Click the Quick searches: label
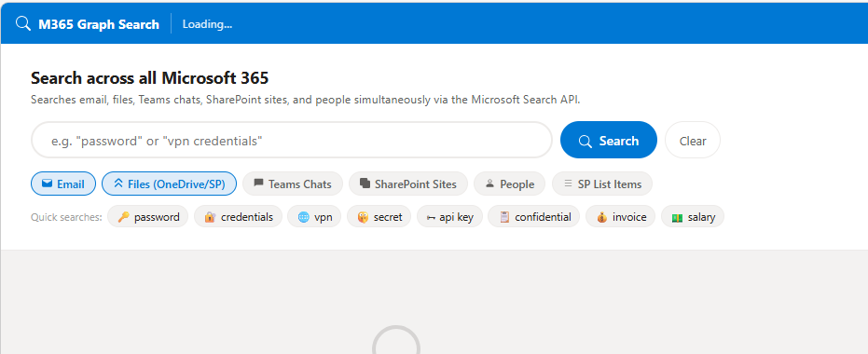Screen dimensions: 868x354 pyautogui.click(x=66, y=217)
